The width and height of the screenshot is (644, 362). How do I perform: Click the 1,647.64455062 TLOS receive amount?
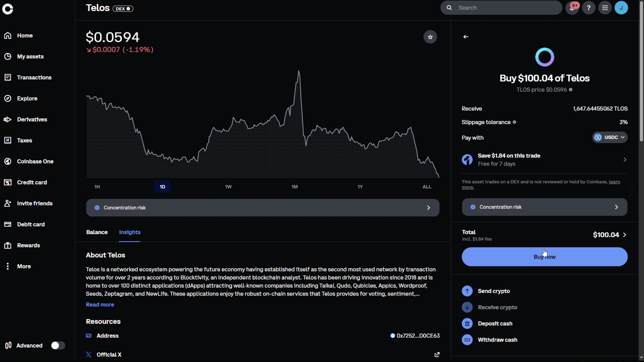point(600,109)
